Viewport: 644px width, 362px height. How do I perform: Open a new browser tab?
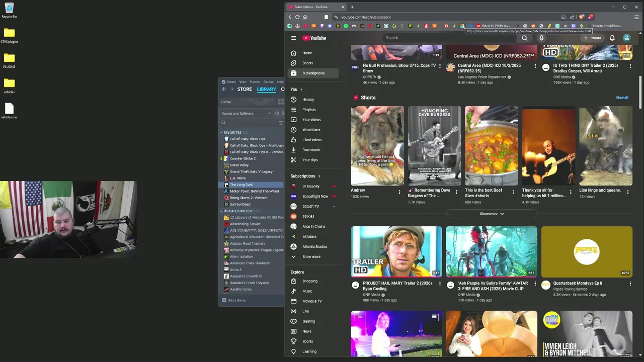352,7
